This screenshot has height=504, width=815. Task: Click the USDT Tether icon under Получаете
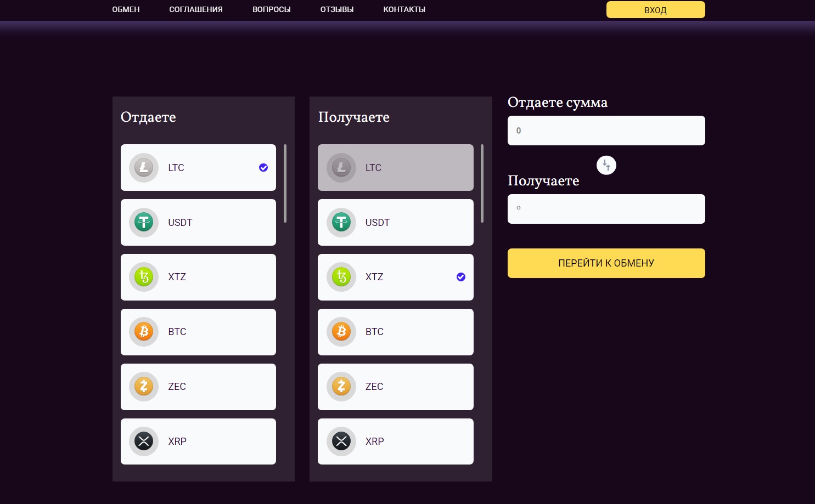click(x=341, y=222)
